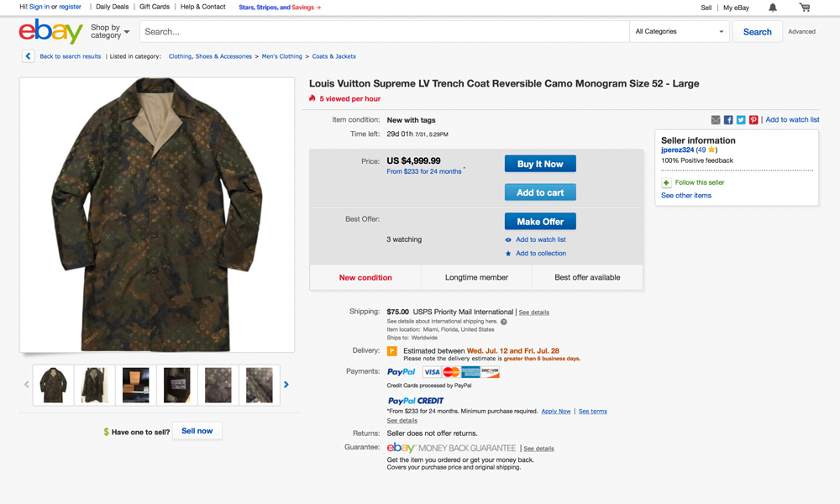The image size is (840, 504).
Task: Open the notifications bell icon
Action: tap(773, 8)
